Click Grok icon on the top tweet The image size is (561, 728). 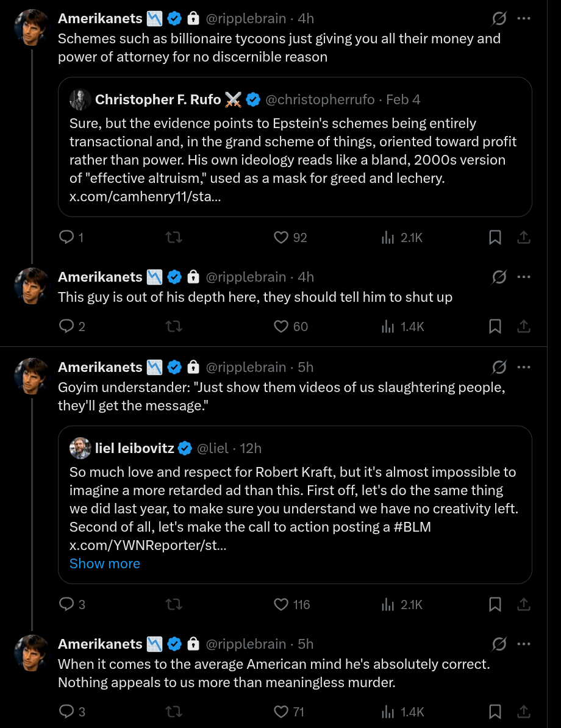pyautogui.click(x=499, y=18)
